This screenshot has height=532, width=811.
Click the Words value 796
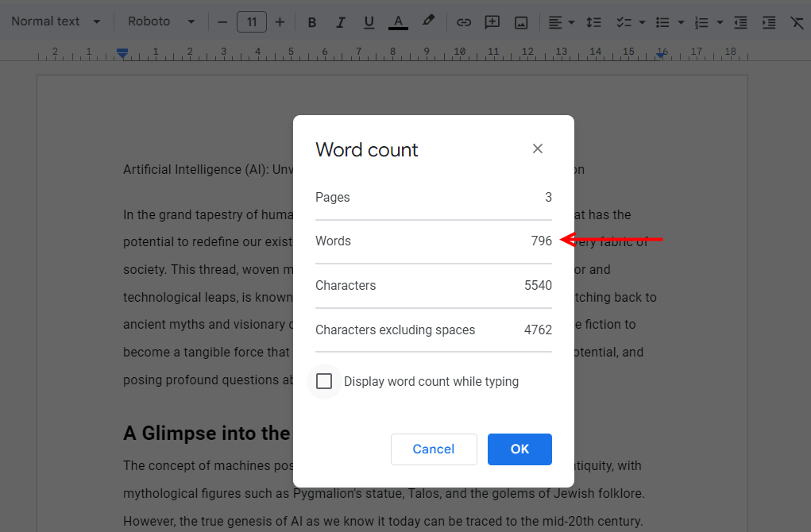(x=542, y=241)
